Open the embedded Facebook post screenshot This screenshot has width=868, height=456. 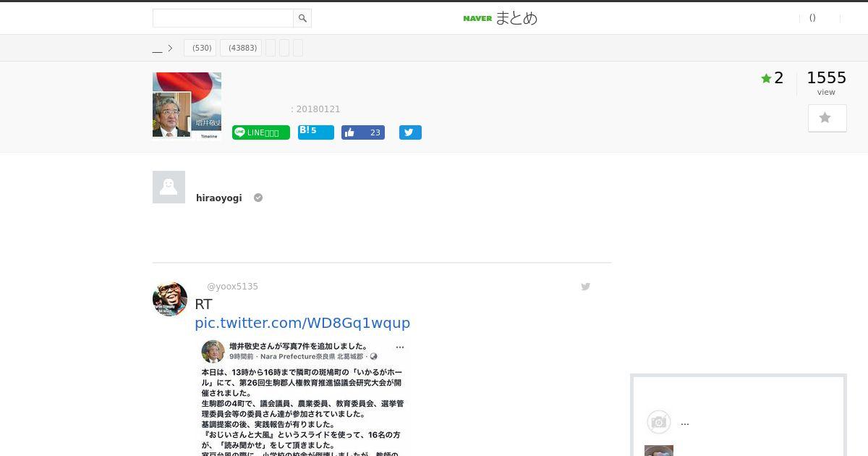[x=303, y=396]
